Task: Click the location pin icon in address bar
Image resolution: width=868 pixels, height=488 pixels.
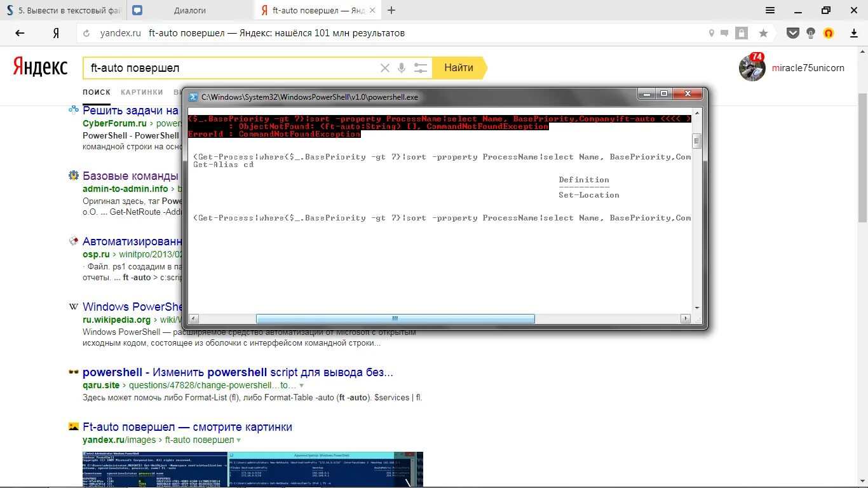Action: point(712,33)
